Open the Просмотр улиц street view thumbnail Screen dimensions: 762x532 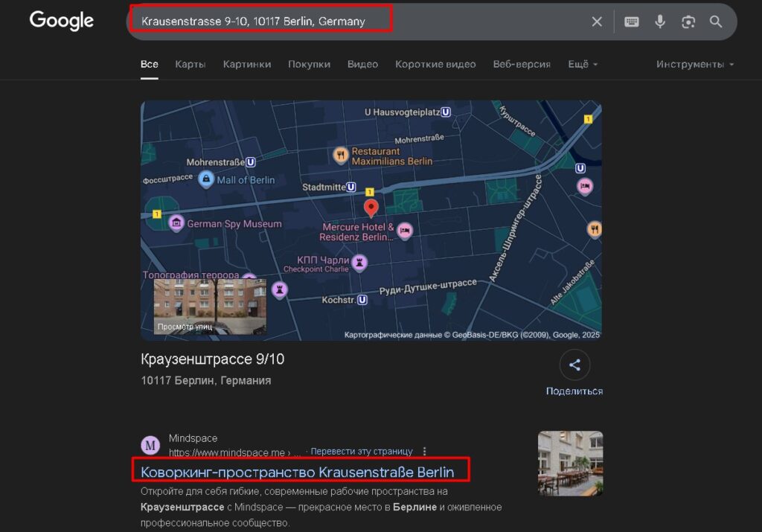pos(210,307)
